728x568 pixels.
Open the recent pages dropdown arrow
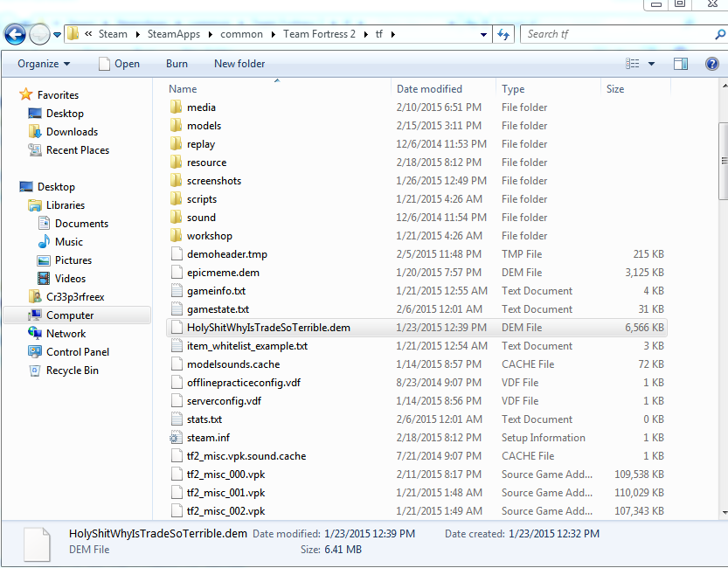click(x=57, y=35)
